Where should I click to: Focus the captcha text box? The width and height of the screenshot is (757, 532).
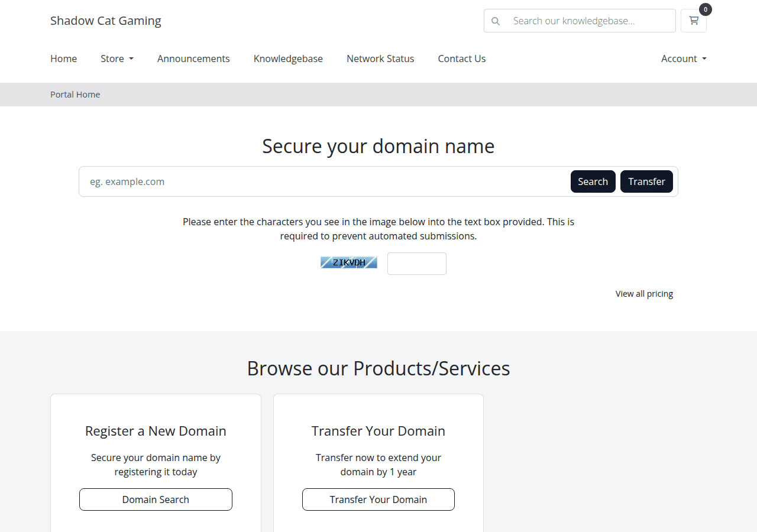pos(417,264)
